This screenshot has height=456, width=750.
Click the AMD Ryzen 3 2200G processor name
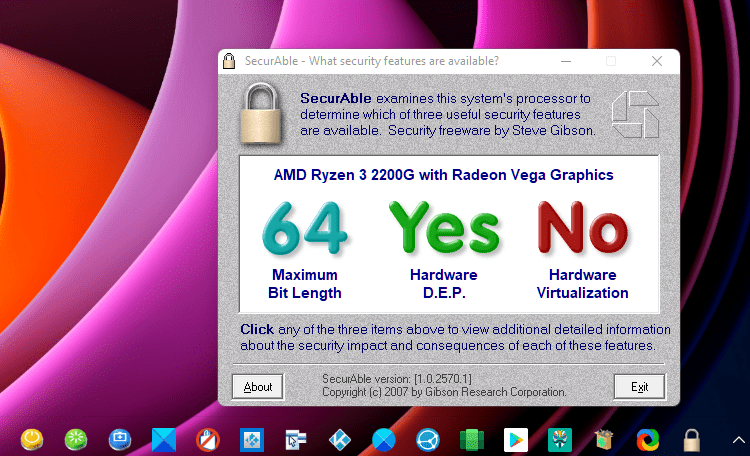click(x=443, y=175)
